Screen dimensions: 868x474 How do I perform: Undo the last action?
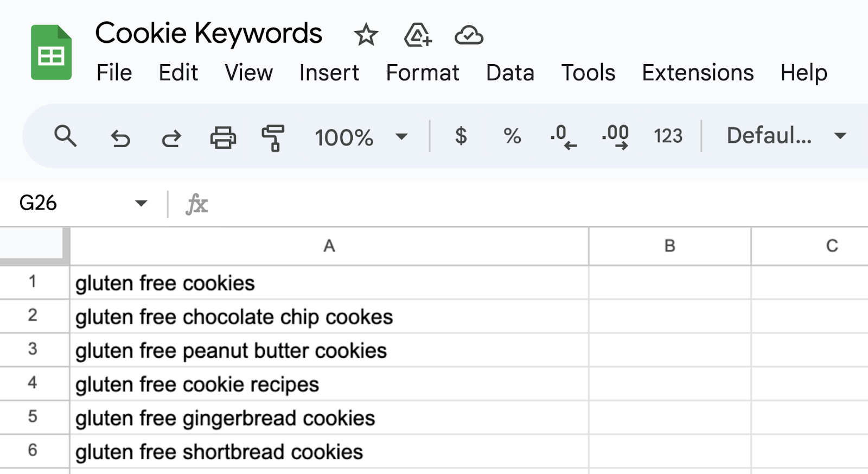coord(120,137)
